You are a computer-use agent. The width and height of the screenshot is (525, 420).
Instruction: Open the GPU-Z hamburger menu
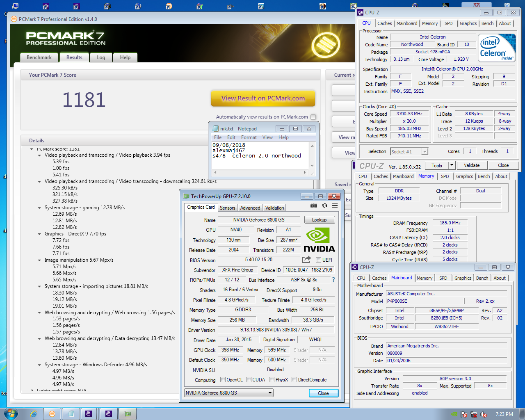pos(335,206)
